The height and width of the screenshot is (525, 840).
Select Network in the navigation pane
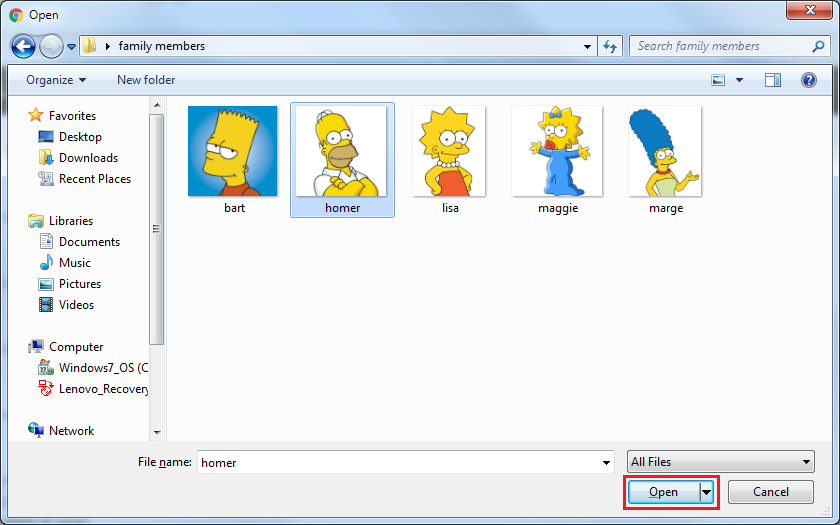click(x=71, y=430)
